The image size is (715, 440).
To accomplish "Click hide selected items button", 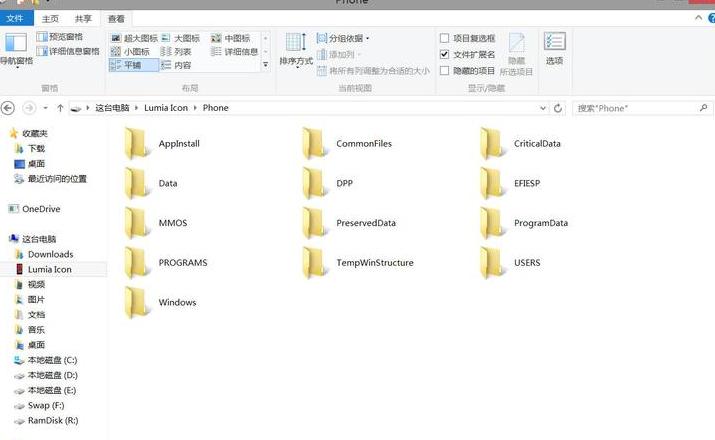I will [x=516, y=54].
